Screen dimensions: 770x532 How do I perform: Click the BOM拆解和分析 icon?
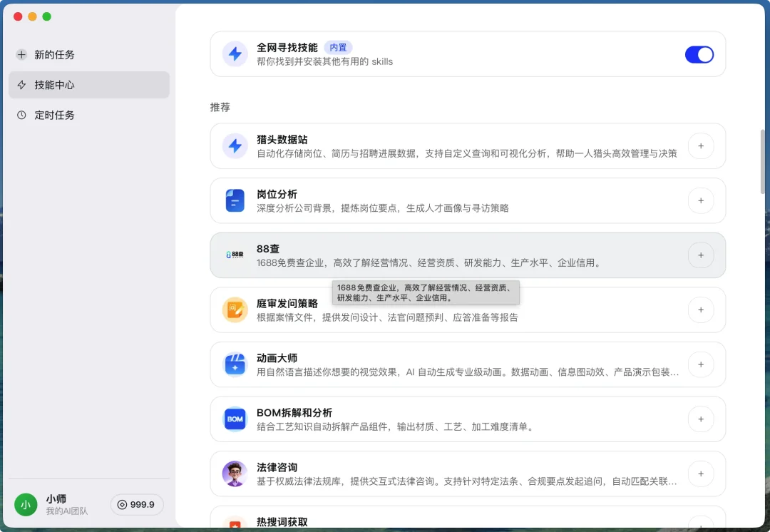(235, 419)
